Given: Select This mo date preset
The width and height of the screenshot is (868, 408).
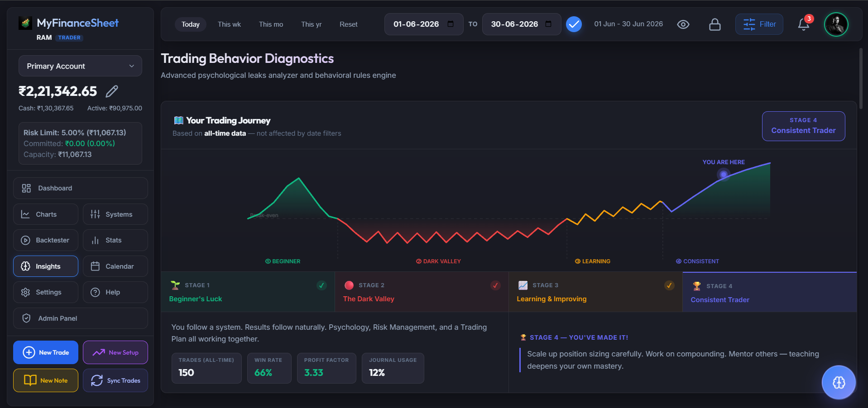Looking at the screenshot, I should [271, 24].
